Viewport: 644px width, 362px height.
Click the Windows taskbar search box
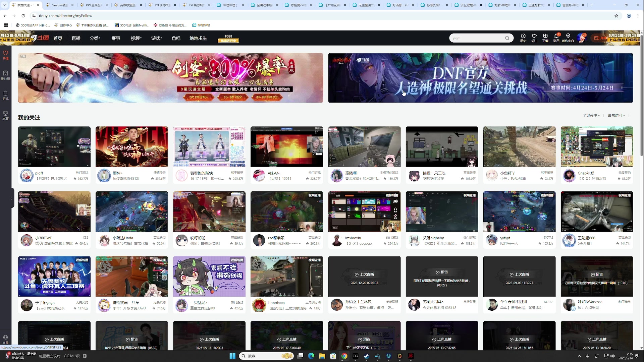point(266,356)
